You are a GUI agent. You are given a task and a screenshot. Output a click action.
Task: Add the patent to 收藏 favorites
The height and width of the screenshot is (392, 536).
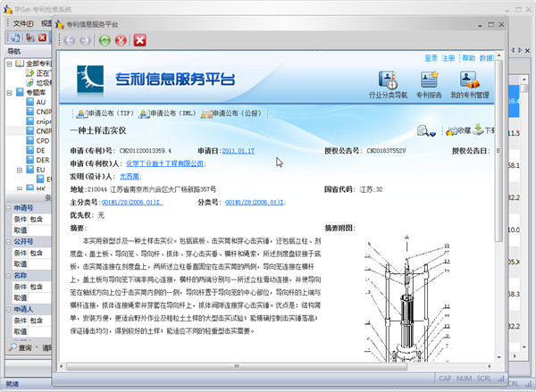click(x=458, y=130)
